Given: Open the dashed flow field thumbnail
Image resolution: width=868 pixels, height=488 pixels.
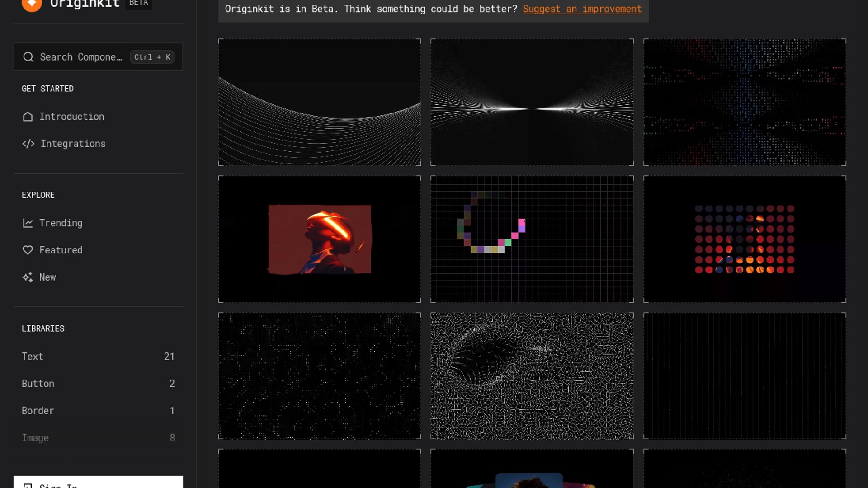Looking at the screenshot, I should tap(532, 376).
